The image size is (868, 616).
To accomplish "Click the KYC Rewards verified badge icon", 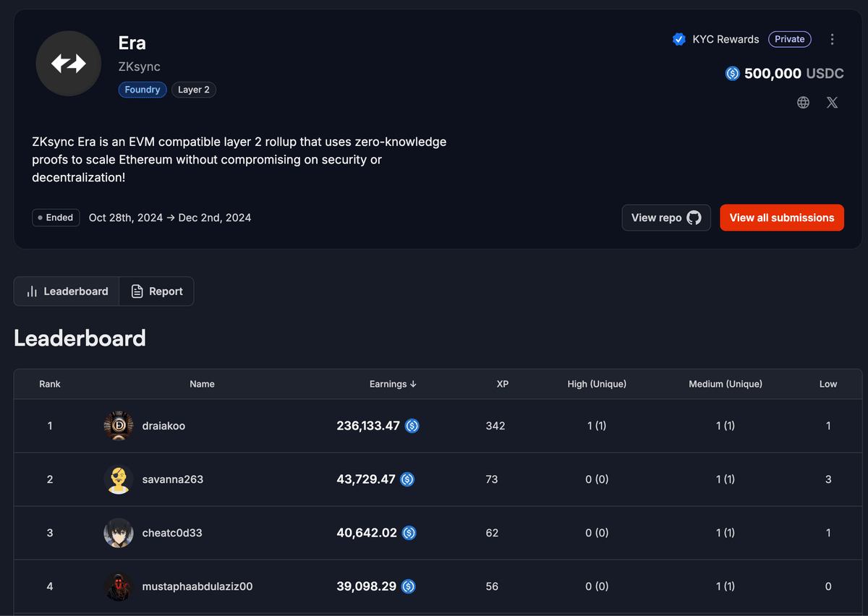I will (x=678, y=39).
